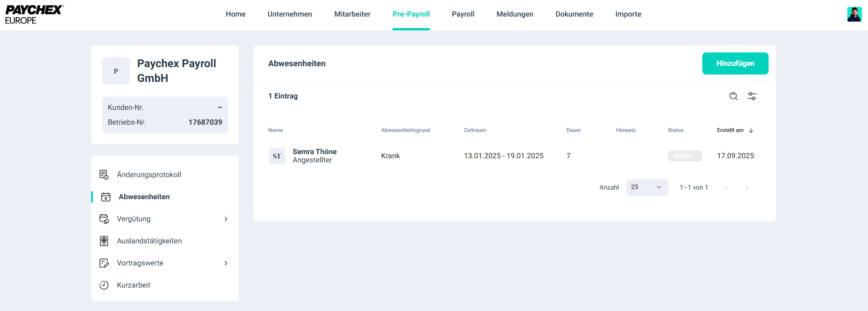Viewport: 868px width, 311px height.
Task: Click the search magnifier icon
Action: [x=733, y=96]
